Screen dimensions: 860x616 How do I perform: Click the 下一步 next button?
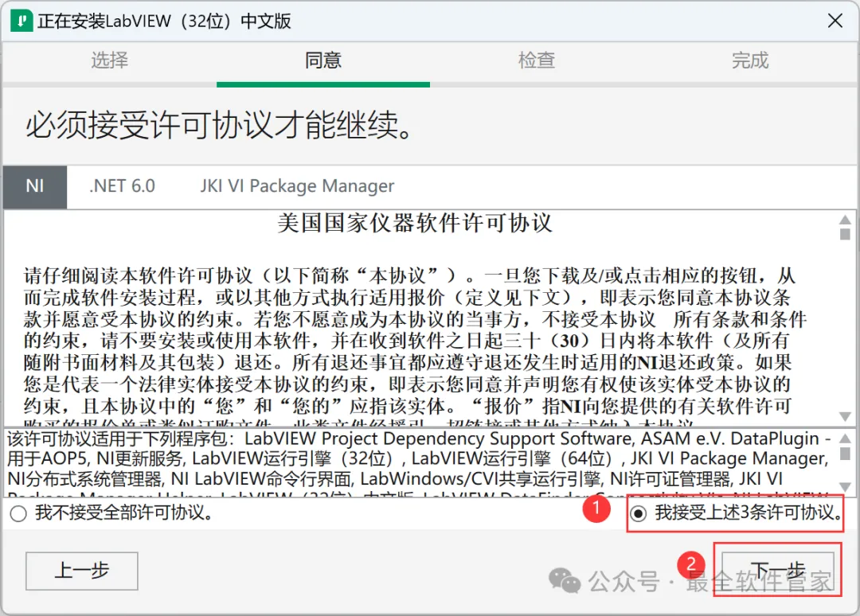777,571
